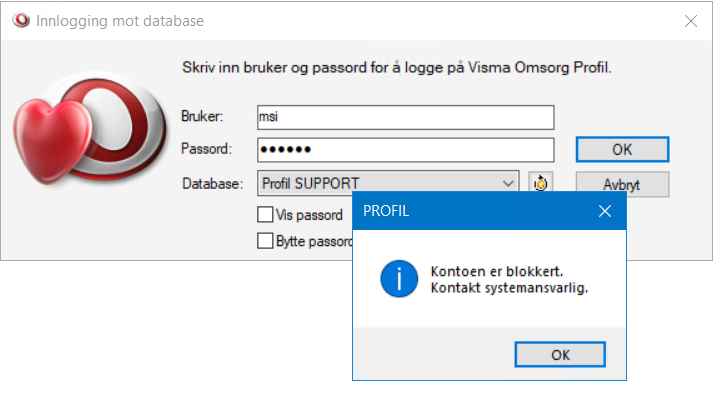Viewport: 717px width, 401px height.
Task: Click the Database label
Action: (x=212, y=183)
